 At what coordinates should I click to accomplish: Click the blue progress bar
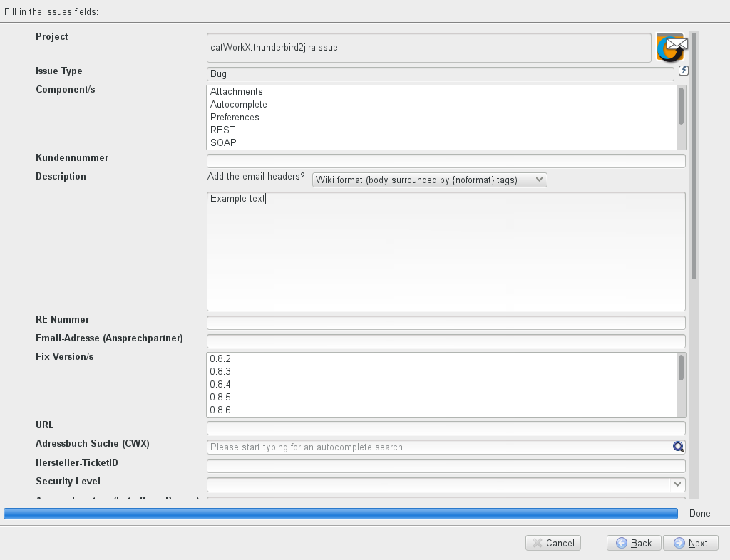(341, 514)
